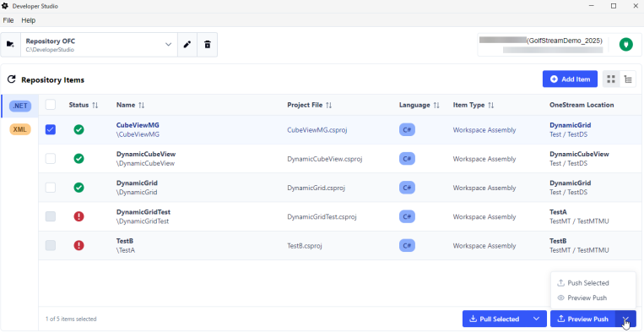This screenshot has width=644, height=333.
Task: Click the C# badge in the CubeViewMG row
Action: point(407,130)
